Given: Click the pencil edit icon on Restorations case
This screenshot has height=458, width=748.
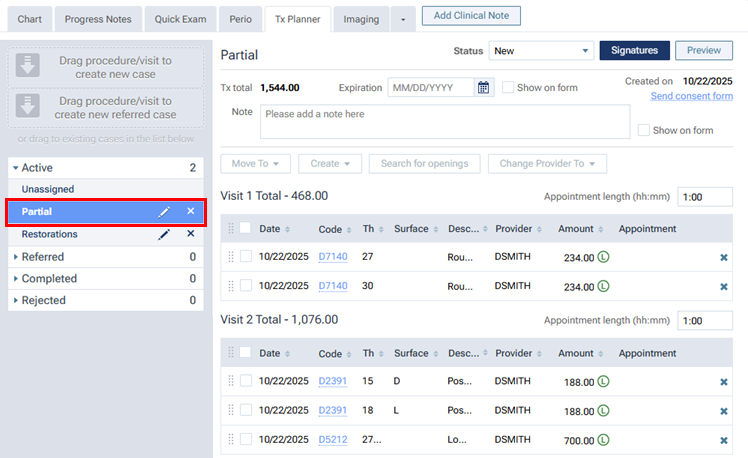Looking at the screenshot, I should point(164,234).
